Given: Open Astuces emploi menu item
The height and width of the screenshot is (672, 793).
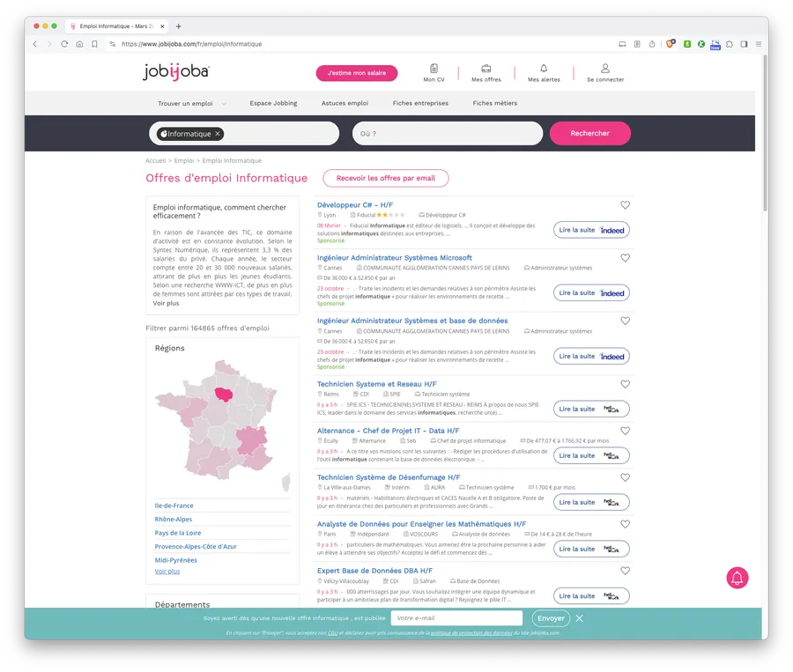Looking at the screenshot, I should [x=345, y=103].
